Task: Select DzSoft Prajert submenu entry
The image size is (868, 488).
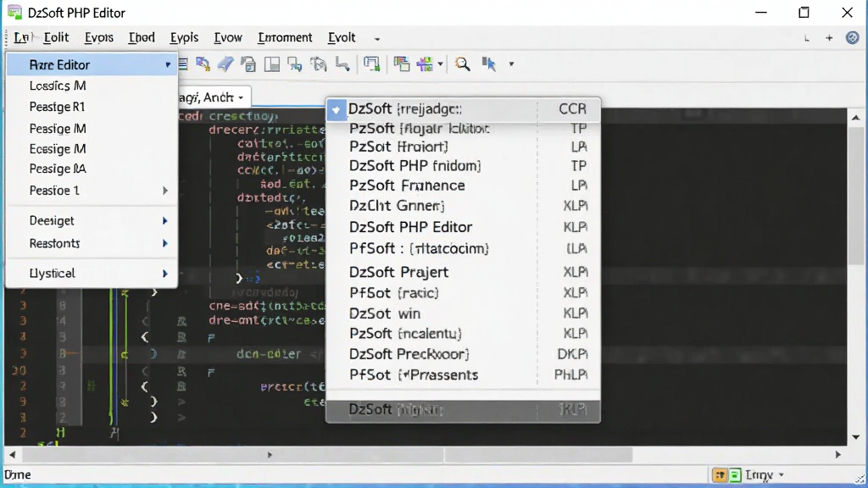Action: 463,272
